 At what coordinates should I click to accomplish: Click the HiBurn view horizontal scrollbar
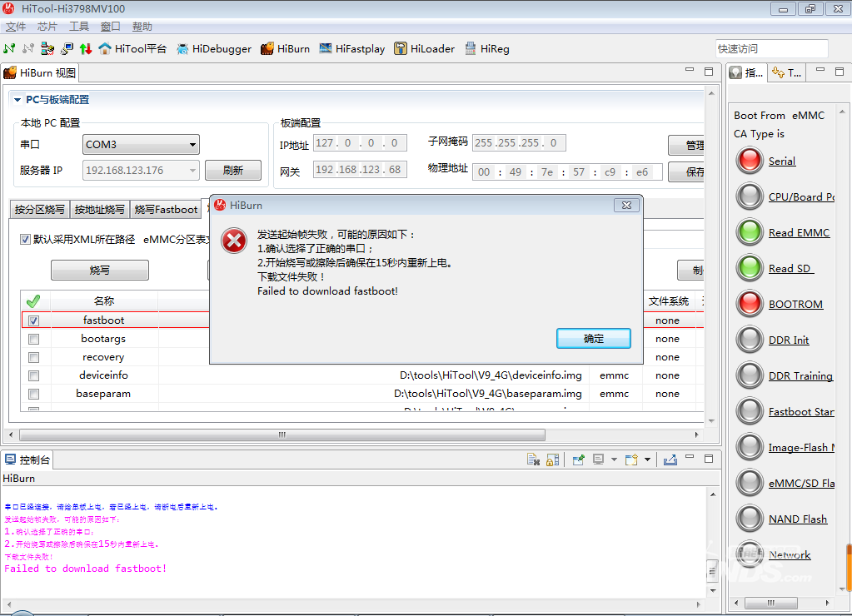[x=282, y=435]
